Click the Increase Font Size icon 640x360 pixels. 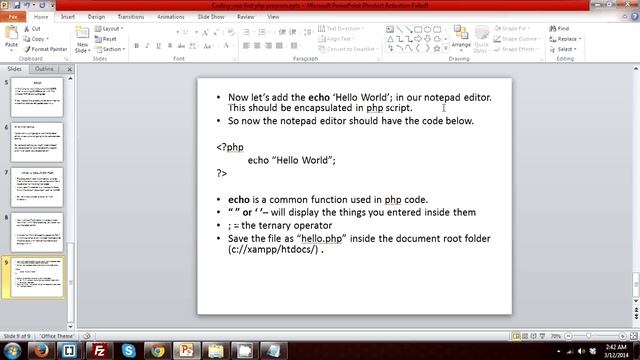[x=205, y=32]
